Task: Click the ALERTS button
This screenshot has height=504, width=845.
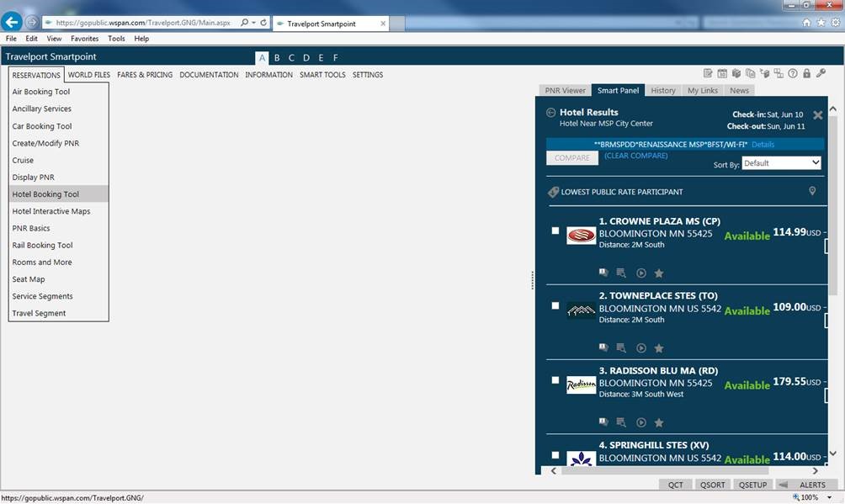Action: [x=807, y=485]
